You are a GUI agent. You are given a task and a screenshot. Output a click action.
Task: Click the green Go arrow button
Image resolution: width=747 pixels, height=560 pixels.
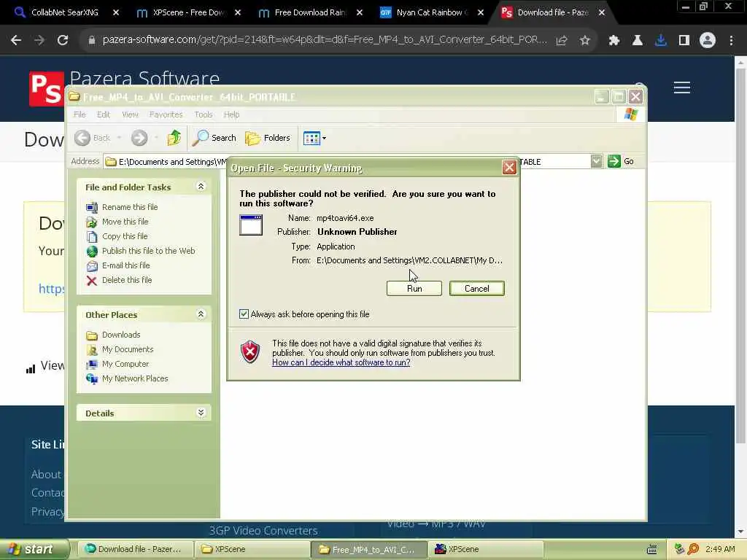click(x=614, y=161)
